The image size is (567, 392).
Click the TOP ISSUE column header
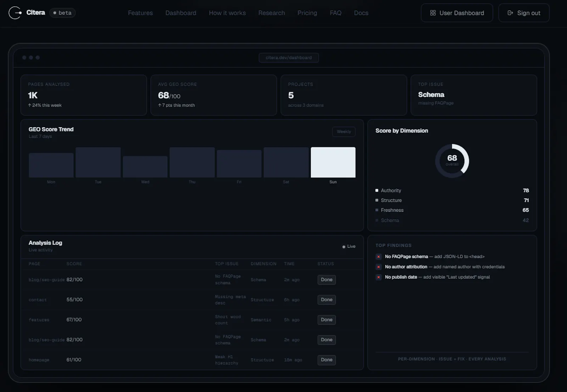click(x=227, y=264)
